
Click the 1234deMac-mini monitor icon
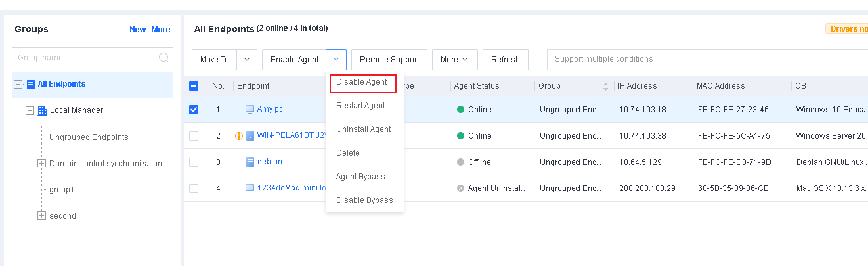tap(250, 188)
